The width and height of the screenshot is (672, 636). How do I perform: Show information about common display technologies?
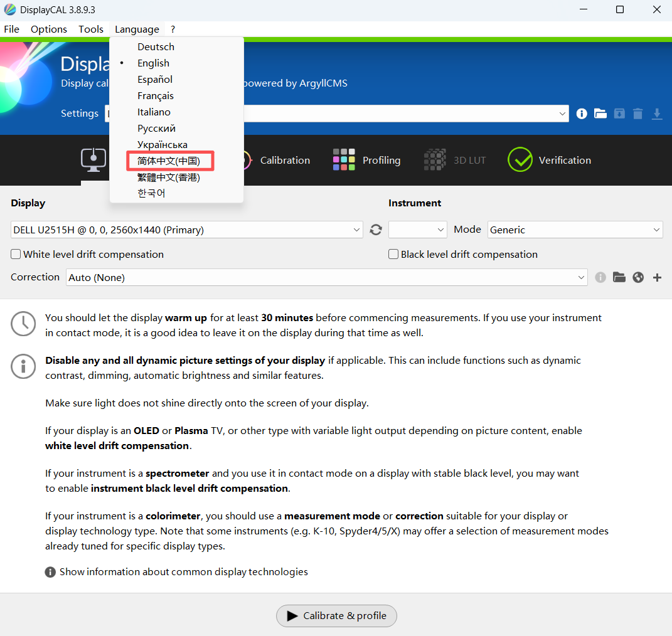183,572
